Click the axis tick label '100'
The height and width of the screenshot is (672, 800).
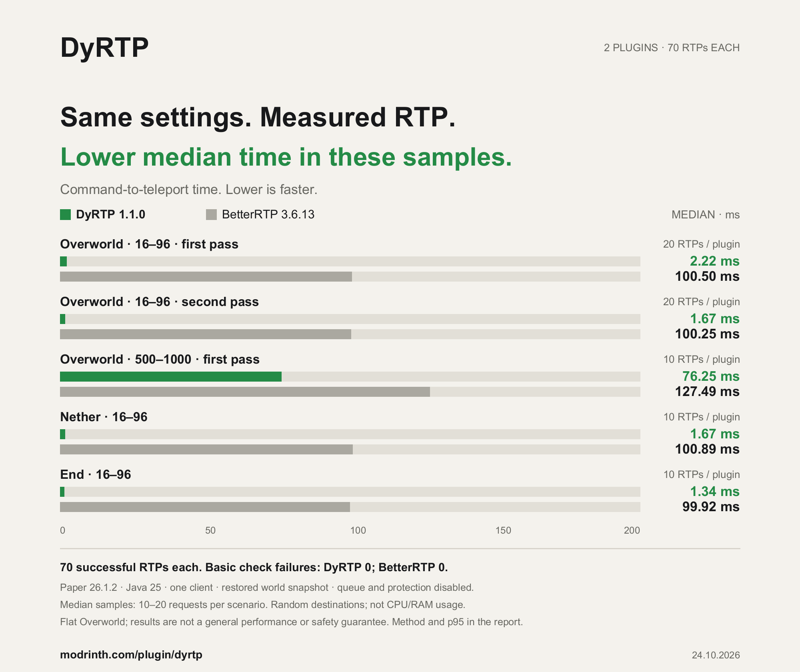pyautogui.click(x=358, y=530)
